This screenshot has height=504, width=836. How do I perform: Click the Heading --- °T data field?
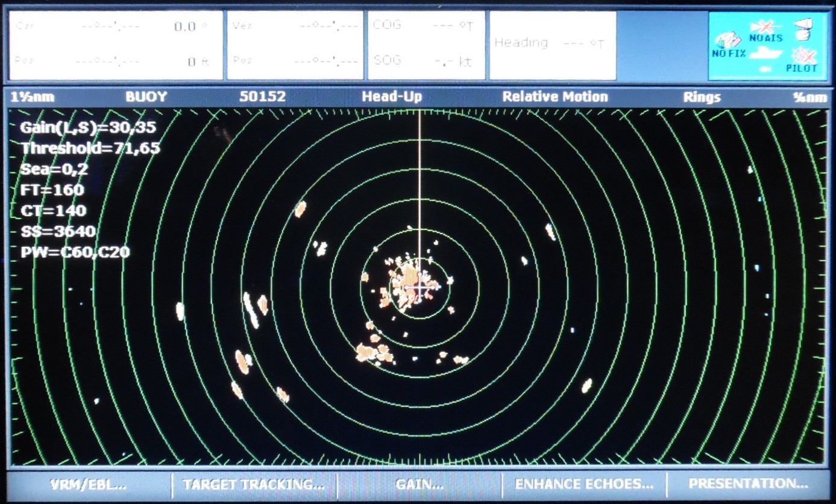click(x=552, y=43)
